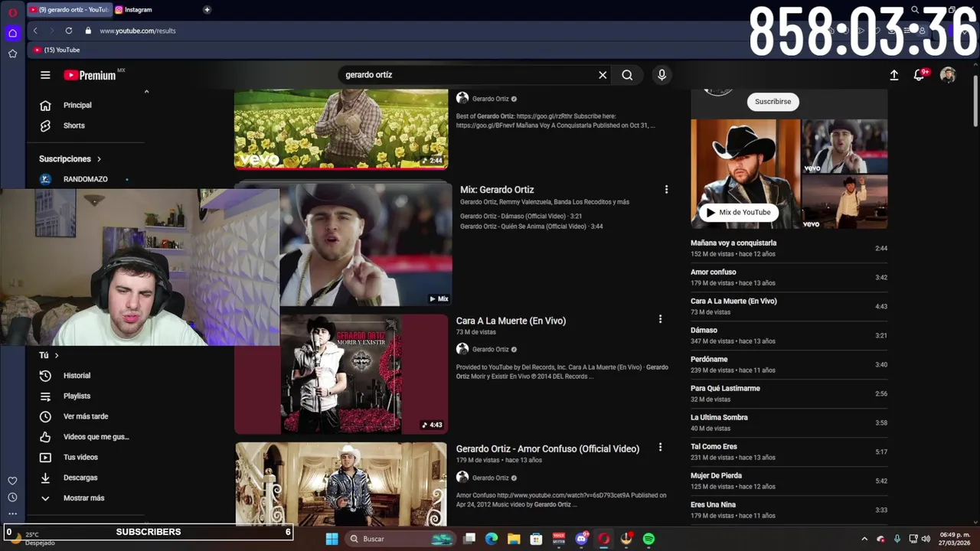Open a new browser tab
Image resolution: width=980 pixels, height=551 pixels.
point(207,10)
